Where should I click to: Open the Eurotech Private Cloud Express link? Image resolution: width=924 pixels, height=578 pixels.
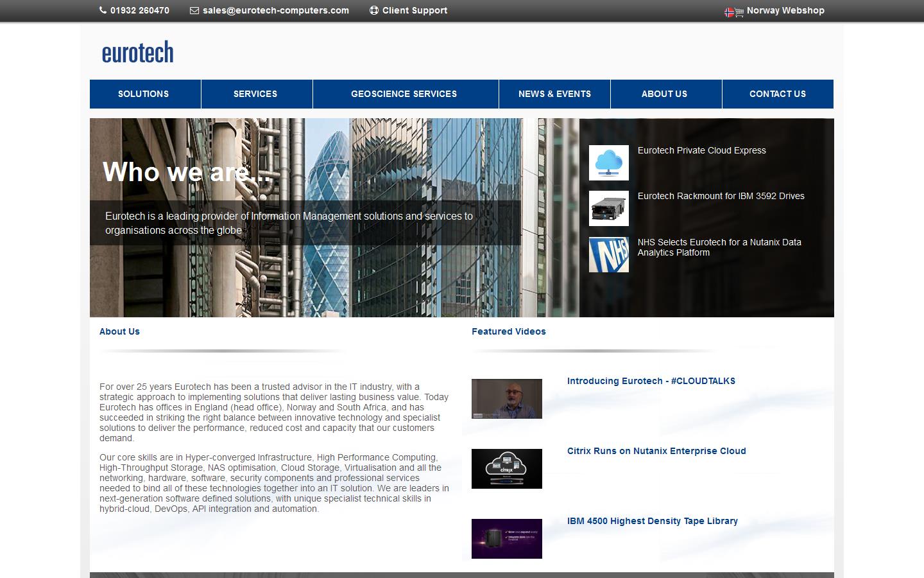click(x=701, y=150)
